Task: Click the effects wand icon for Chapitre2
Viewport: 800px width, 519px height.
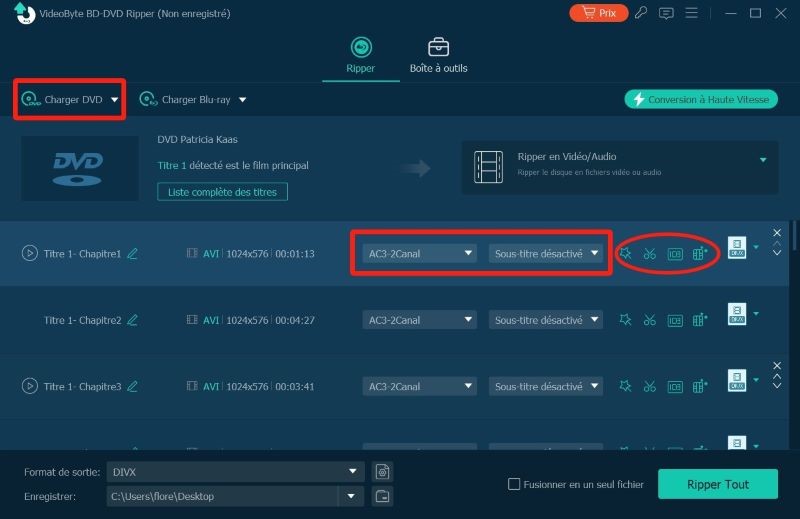Action: [x=625, y=320]
